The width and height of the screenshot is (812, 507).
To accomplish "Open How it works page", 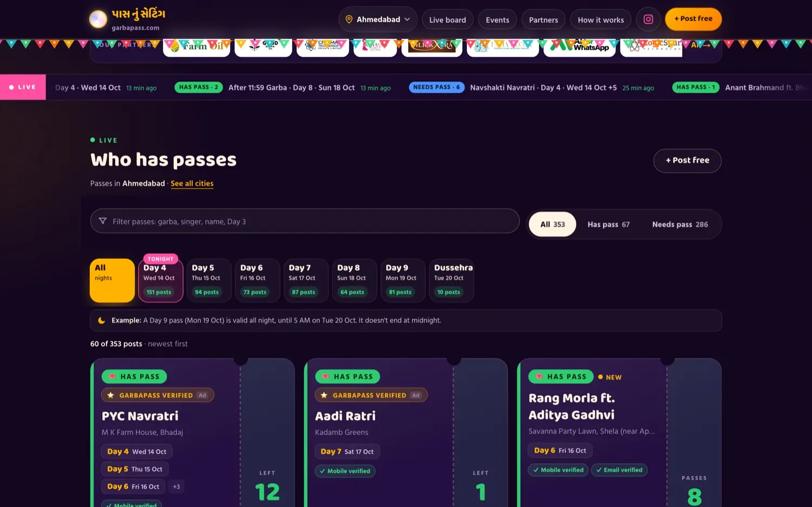I will click(x=601, y=20).
